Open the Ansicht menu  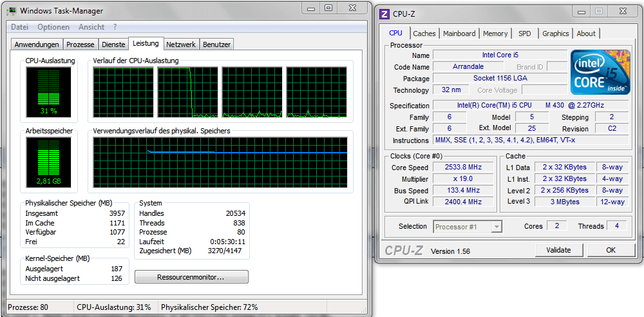tap(91, 27)
